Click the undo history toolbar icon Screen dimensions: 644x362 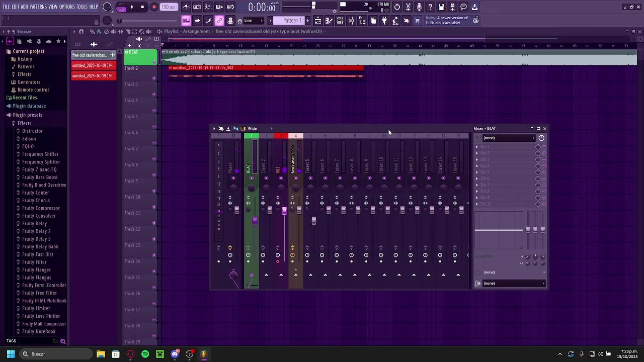[397, 7]
